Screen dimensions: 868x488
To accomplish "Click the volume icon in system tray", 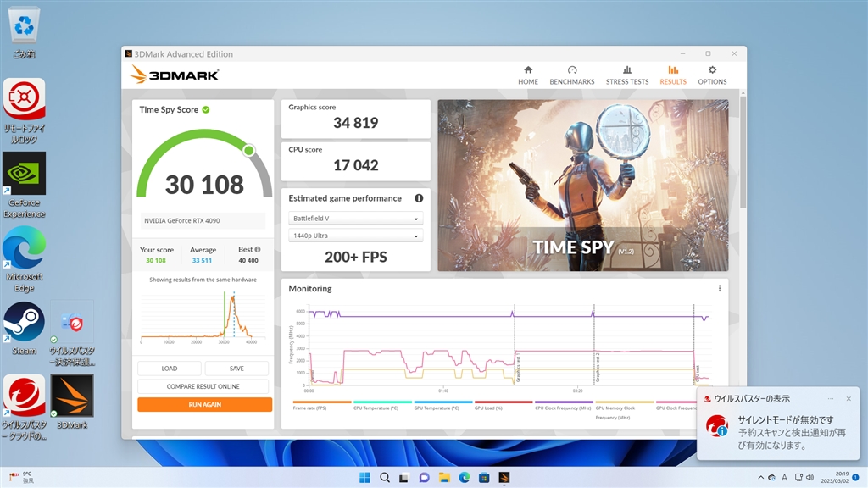I will [x=810, y=478].
